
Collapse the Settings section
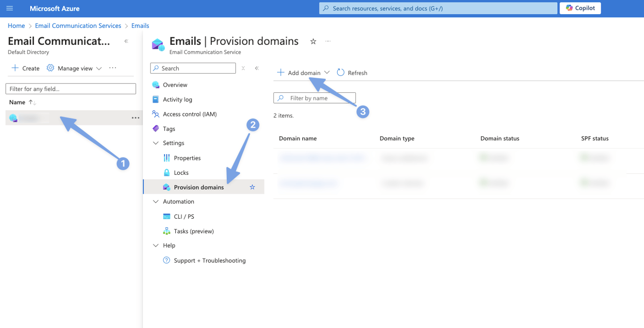click(156, 143)
